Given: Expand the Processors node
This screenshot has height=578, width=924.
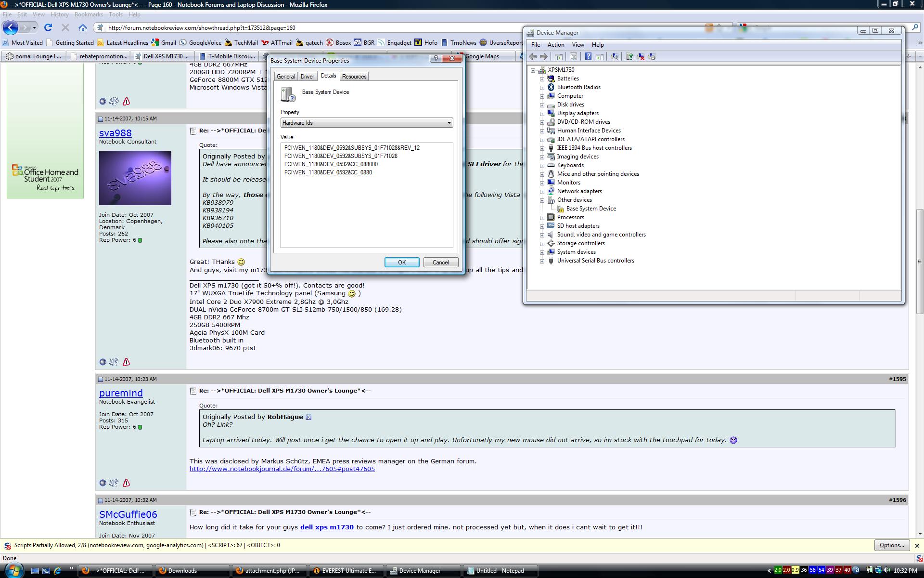Looking at the screenshot, I should [542, 218].
